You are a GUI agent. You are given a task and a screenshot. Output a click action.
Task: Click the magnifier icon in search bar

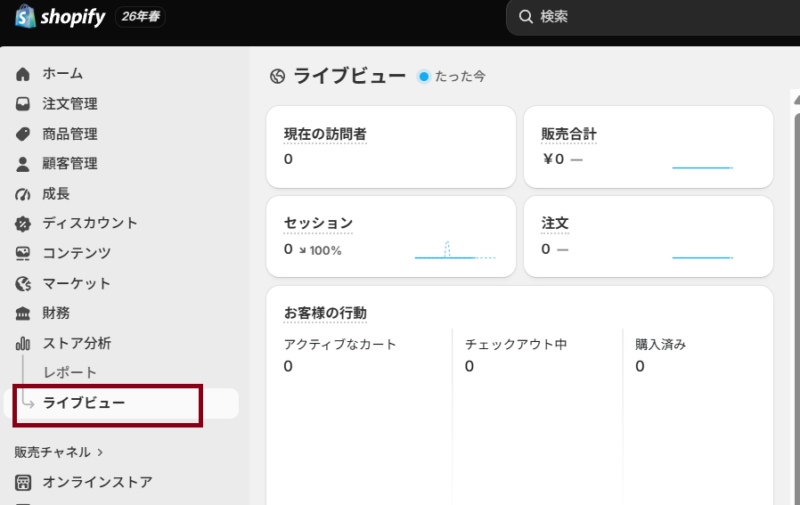click(x=526, y=17)
